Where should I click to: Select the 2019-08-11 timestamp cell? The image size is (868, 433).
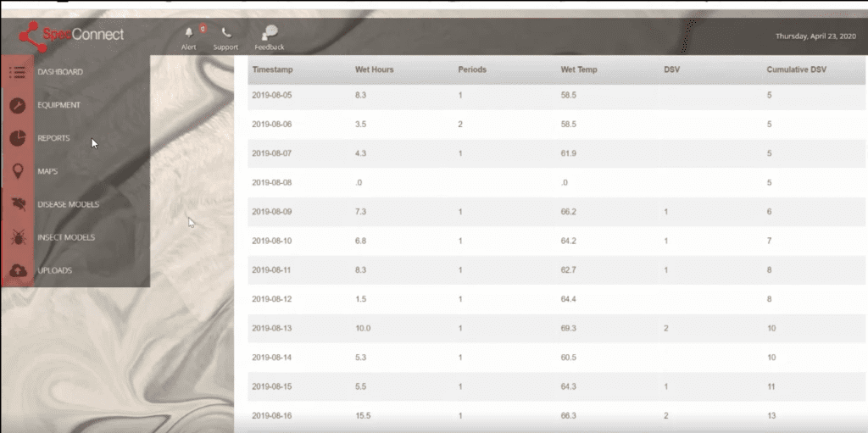tap(272, 269)
